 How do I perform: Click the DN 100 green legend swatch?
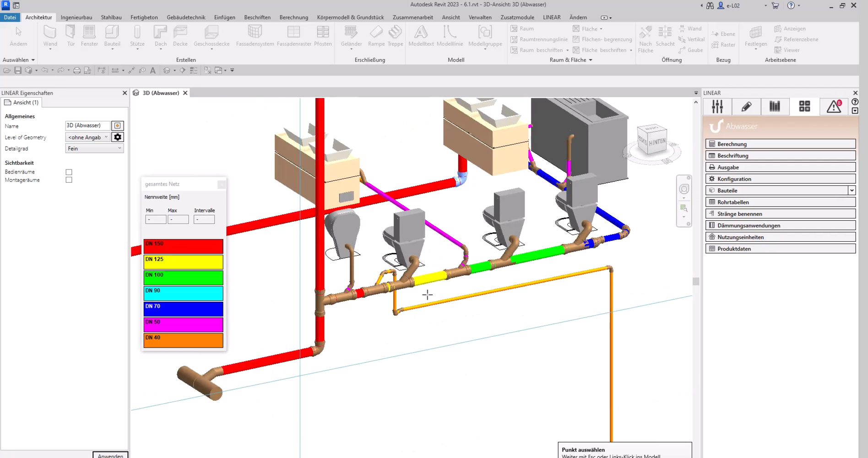point(183,278)
